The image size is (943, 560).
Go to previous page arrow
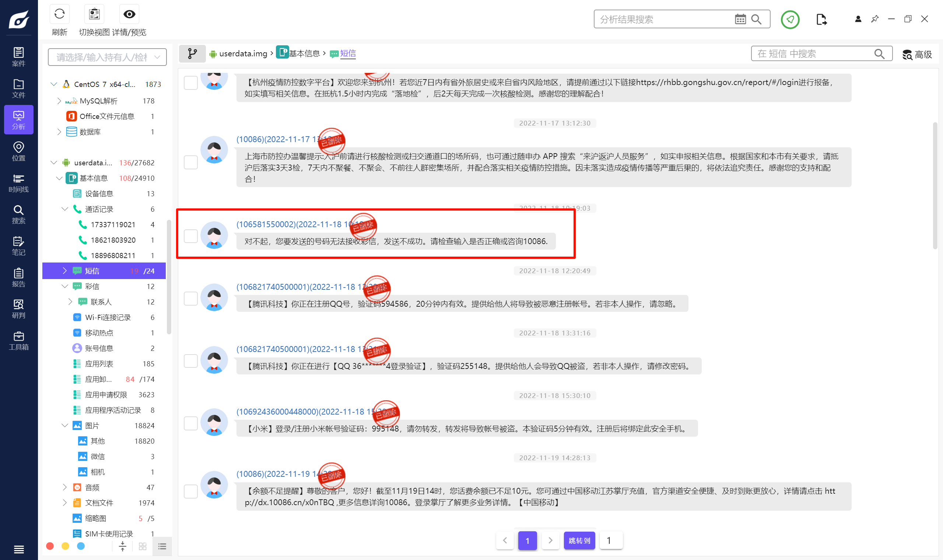505,540
